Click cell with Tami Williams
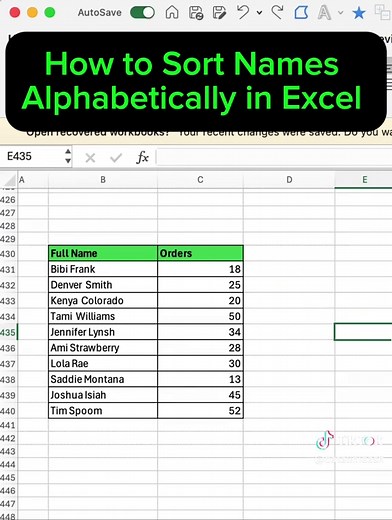The width and height of the screenshot is (392, 520). [103, 316]
